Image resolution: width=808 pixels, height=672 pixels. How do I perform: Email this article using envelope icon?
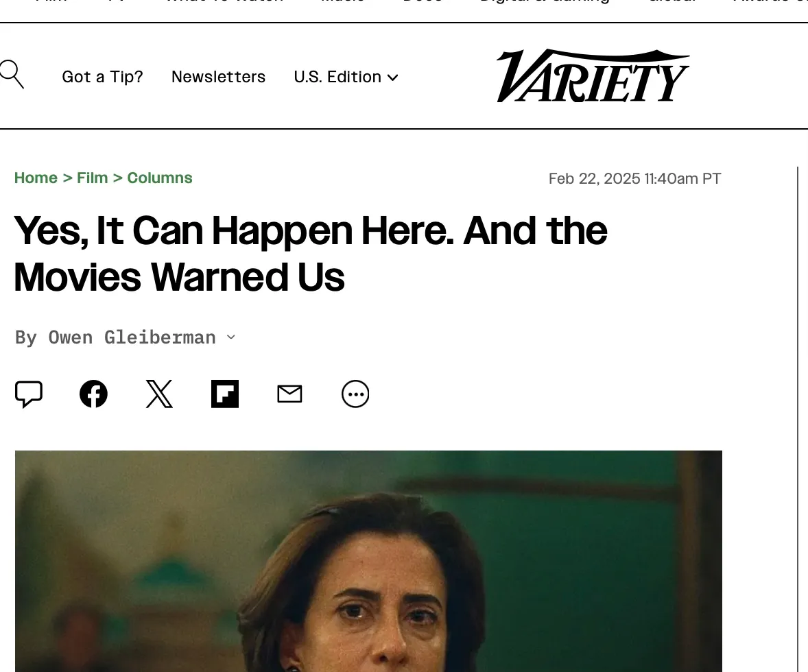(289, 394)
